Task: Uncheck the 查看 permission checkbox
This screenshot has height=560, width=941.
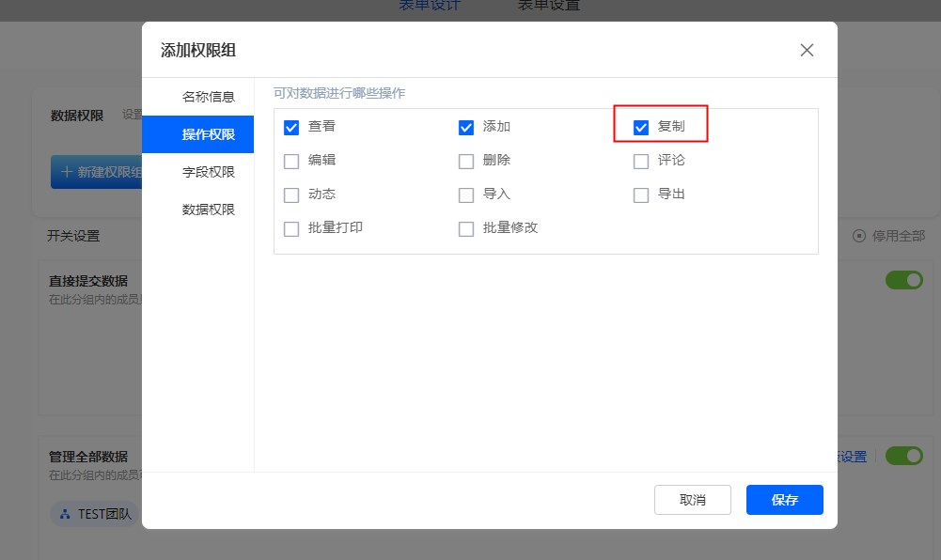Action: pyautogui.click(x=291, y=127)
